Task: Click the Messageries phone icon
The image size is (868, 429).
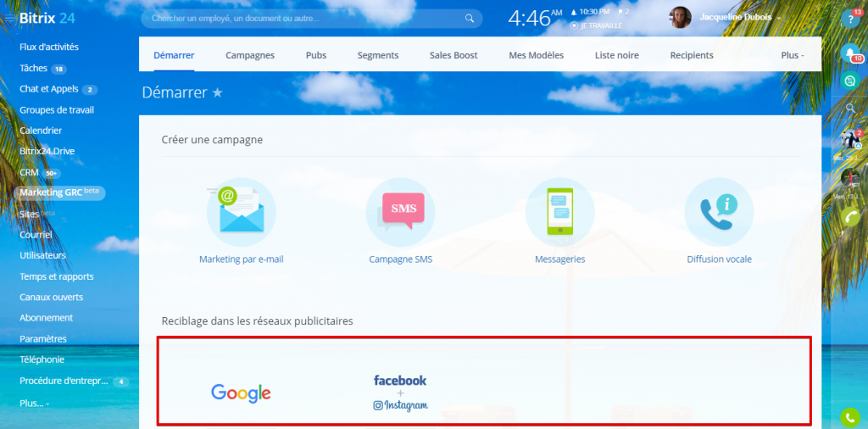Action: (559, 212)
